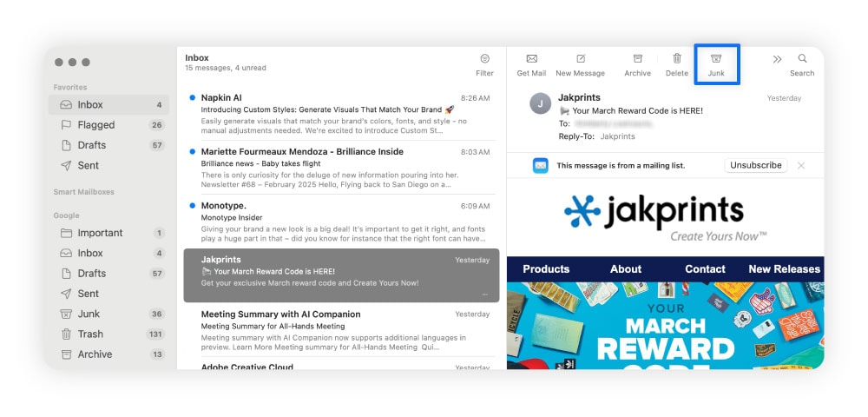868x417 pixels.
Task: Click New Releases in email navigation
Action: 784,269
